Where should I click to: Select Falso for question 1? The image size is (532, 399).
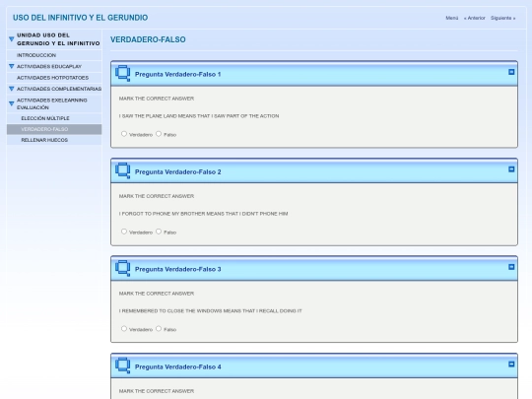click(x=159, y=134)
